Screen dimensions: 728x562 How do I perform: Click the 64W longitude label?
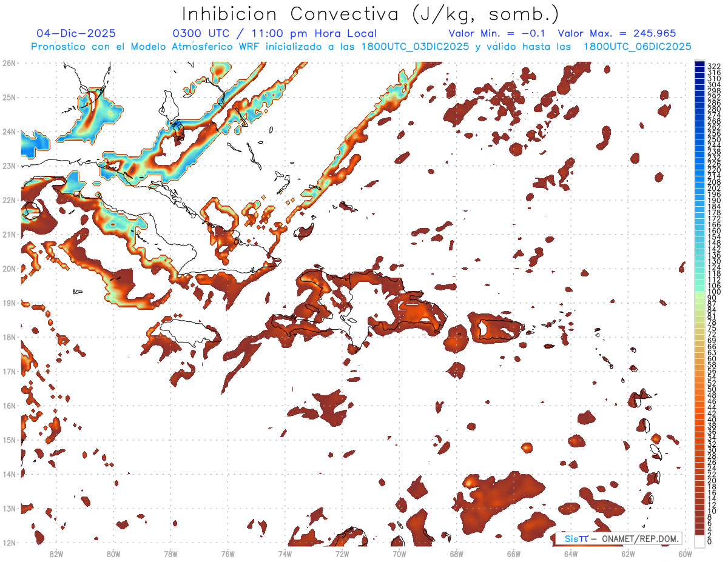571,554
